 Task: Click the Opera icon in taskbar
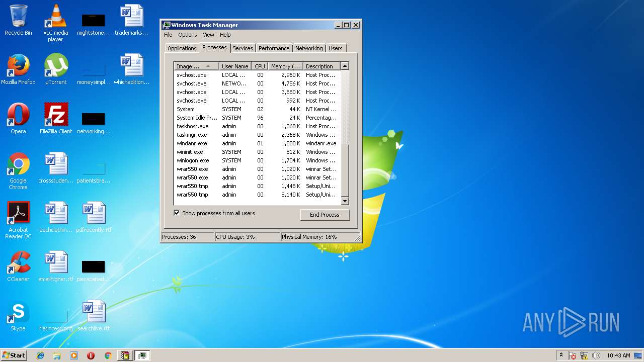91,355
